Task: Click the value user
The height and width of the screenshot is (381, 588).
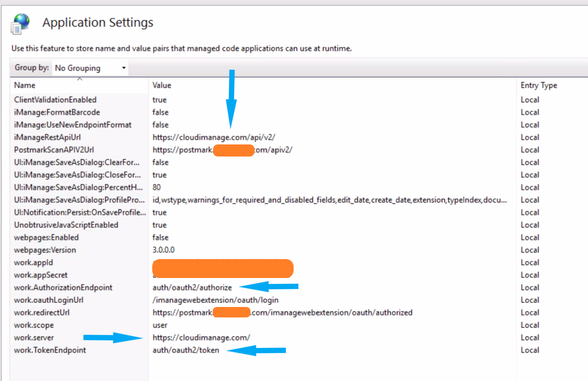Action: (160, 325)
